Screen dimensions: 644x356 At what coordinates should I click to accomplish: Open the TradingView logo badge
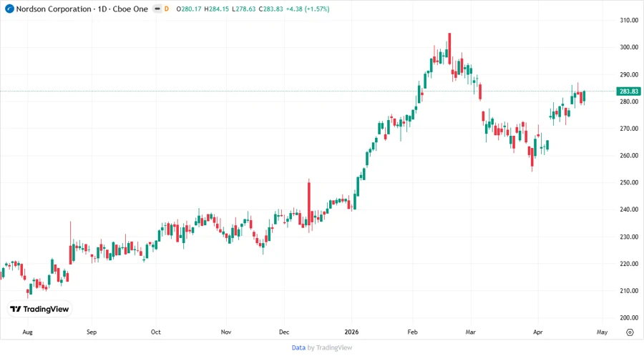tap(39, 310)
